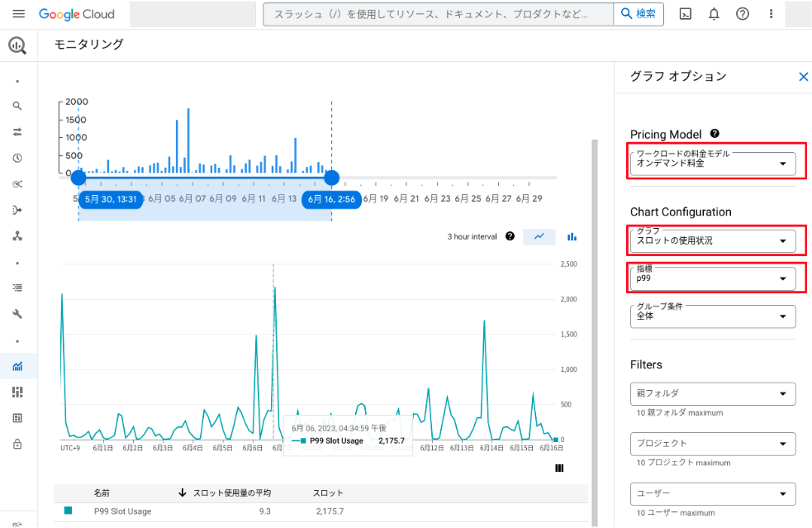The image size is (812, 528).
Task: Open the notifications bell
Action: (x=714, y=14)
